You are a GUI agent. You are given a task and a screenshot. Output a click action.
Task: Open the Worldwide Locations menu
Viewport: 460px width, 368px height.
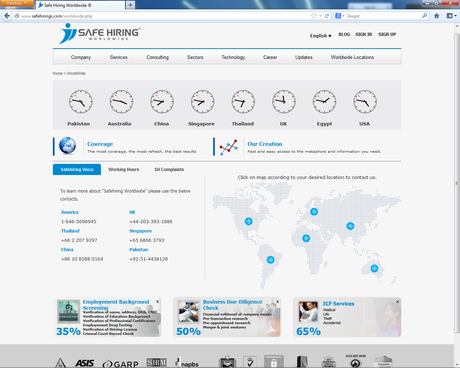(x=352, y=57)
